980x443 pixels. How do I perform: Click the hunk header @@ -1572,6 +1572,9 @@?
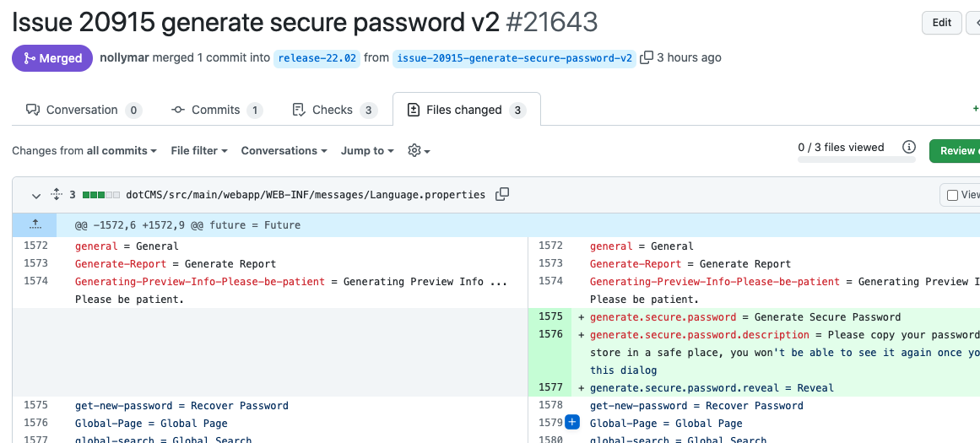[187, 225]
